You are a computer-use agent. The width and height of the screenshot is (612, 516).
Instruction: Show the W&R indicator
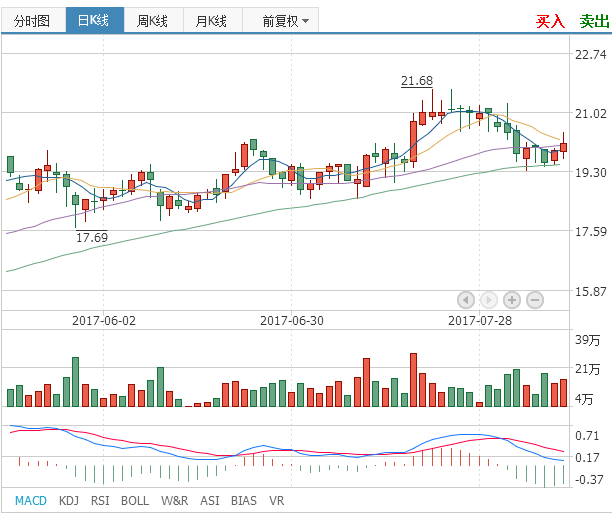pyautogui.click(x=173, y=500)
